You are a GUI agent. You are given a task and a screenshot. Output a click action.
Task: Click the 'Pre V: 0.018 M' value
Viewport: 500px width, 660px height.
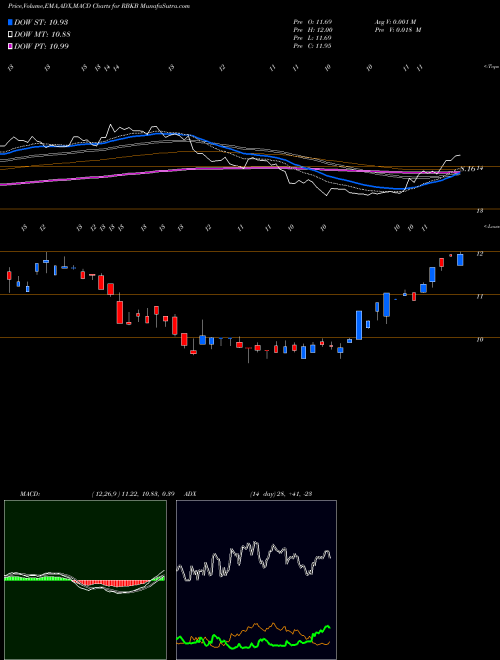[x=397, y=30]
